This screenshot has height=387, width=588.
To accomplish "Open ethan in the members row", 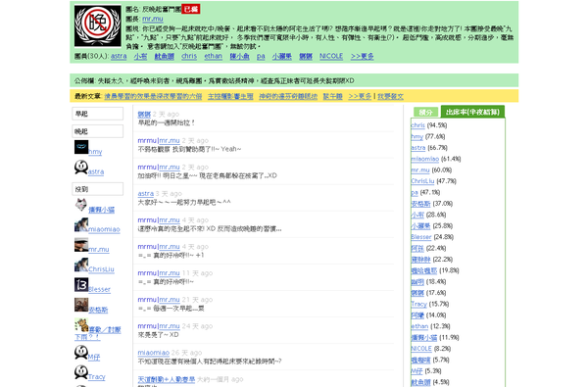I will tap(214, 56).
